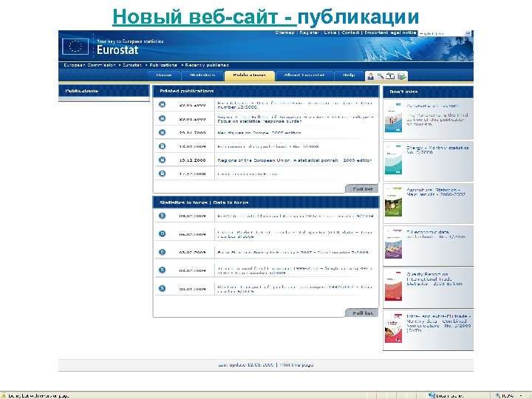Open Energy - Monthly statistics title link
Viewport: 532px width, 399px height.
click(437, 150)
